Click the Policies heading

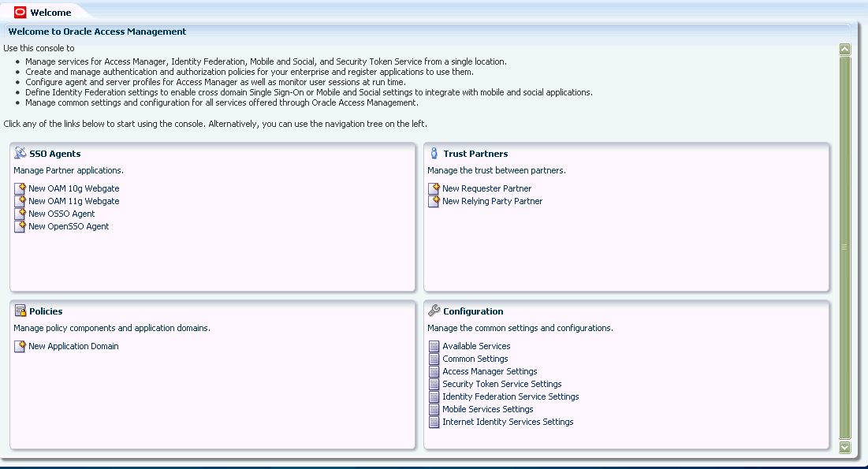[46, 311]
